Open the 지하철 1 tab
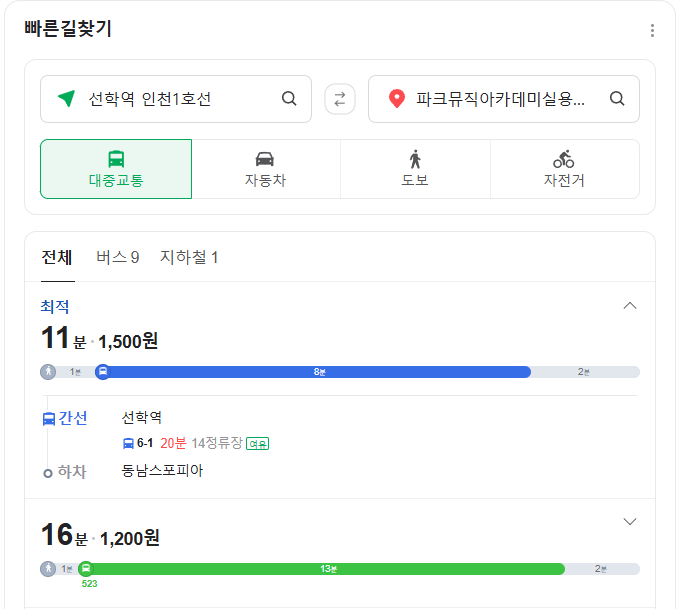677x609 pixels. pyautogui.click(x=189, y=258)
